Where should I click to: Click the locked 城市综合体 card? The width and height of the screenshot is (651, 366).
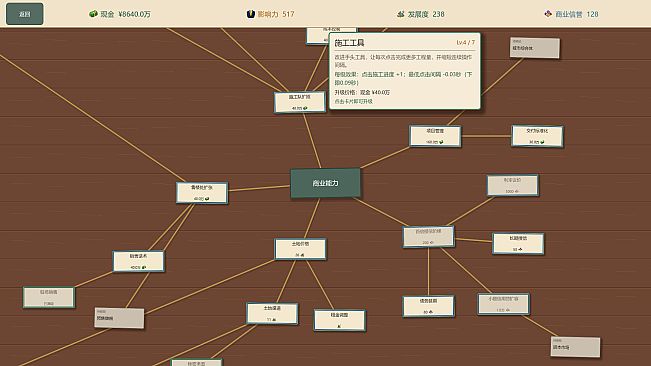535,48
